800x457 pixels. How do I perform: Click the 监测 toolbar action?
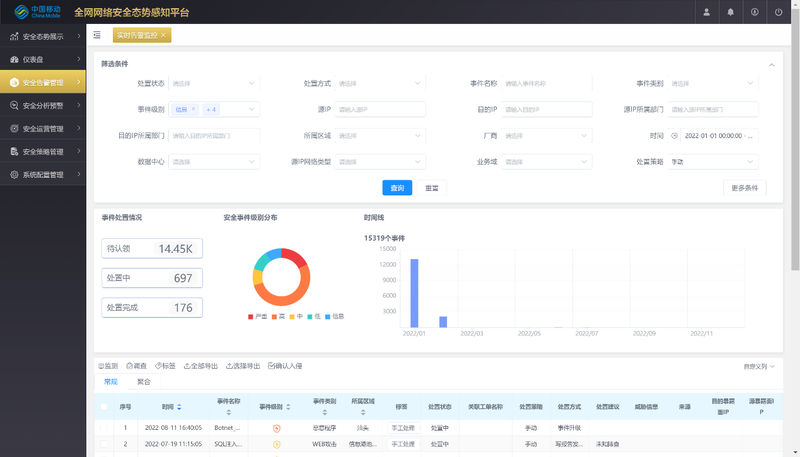click(x=108, y=366)
